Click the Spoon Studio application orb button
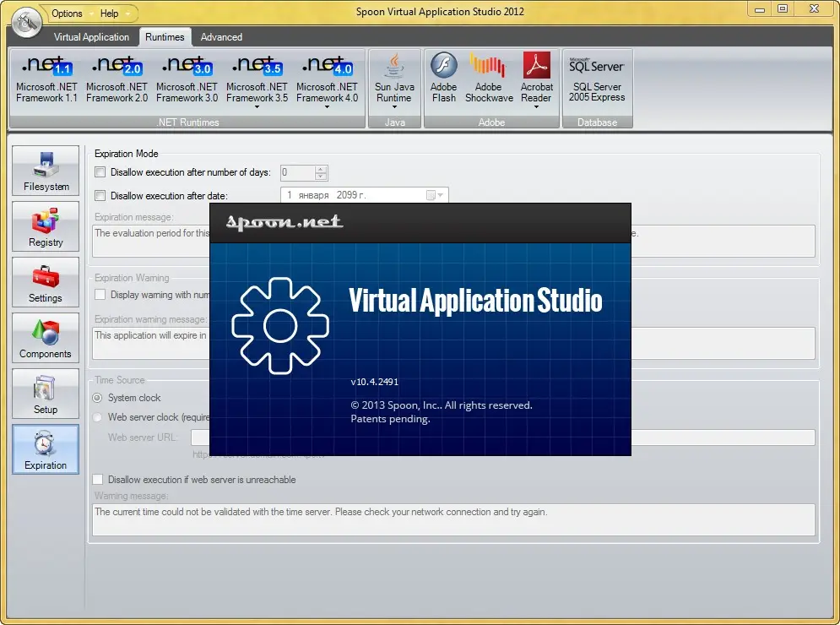The width and height of the screenshot is (840, 625). (26, 22)
